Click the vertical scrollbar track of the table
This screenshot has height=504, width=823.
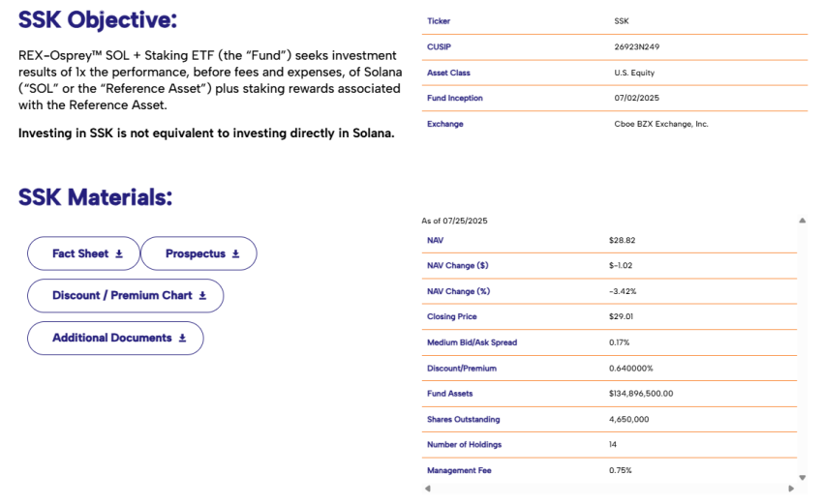(802, 348)
